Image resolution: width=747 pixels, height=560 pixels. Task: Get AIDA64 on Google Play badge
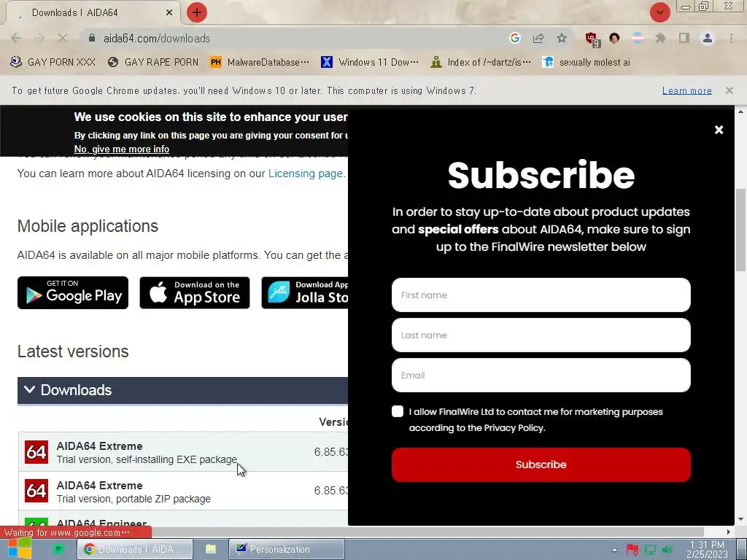point(73,293)
